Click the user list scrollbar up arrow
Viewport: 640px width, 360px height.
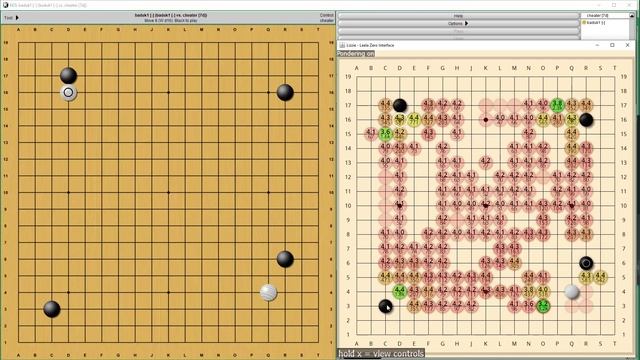tap(632, 16)
